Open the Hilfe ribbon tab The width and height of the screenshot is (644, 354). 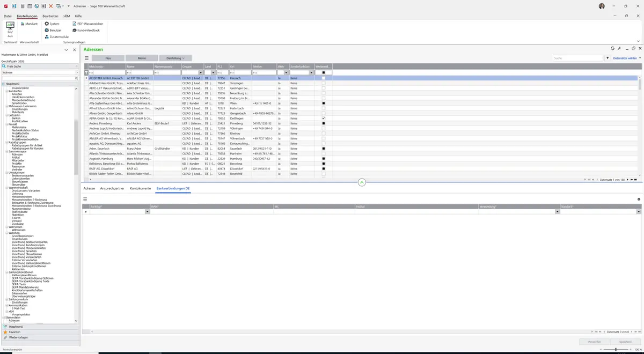(78, 16)
